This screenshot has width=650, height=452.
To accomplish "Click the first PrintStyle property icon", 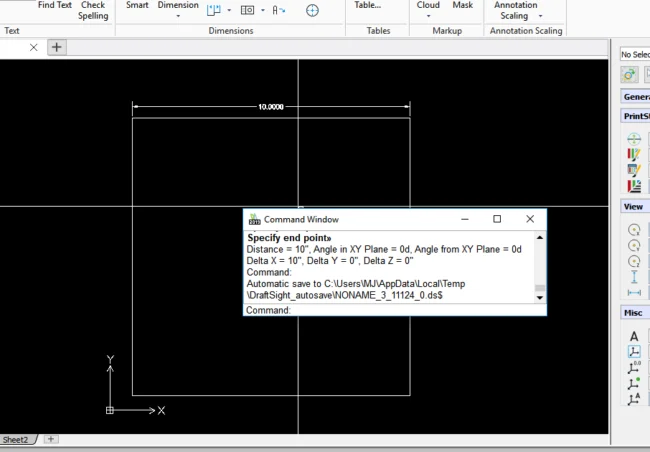I will coord(633,139).
